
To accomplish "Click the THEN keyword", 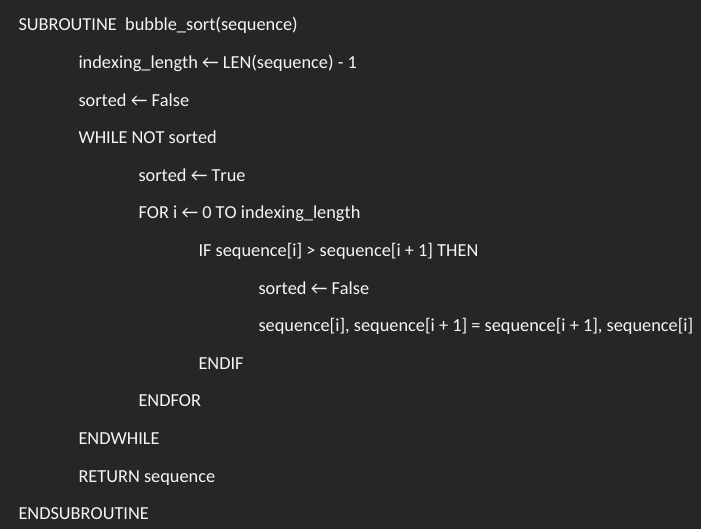I will (x=457, y=250).
